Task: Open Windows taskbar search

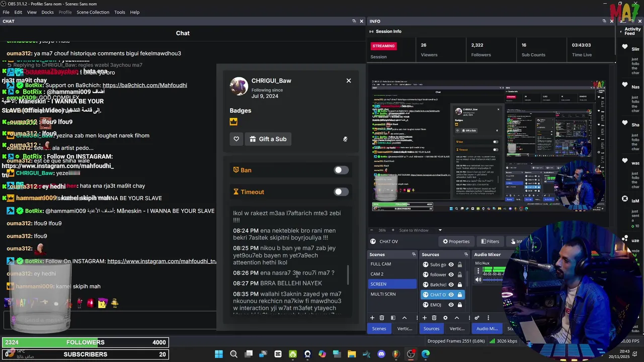Action: click(233, 354)
